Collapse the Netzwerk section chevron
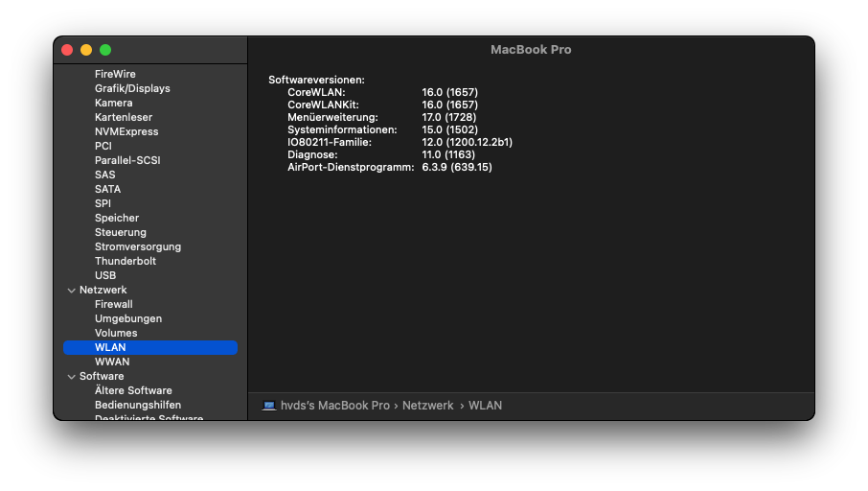Viewport: 868px width, 491px height. point(72,290)
